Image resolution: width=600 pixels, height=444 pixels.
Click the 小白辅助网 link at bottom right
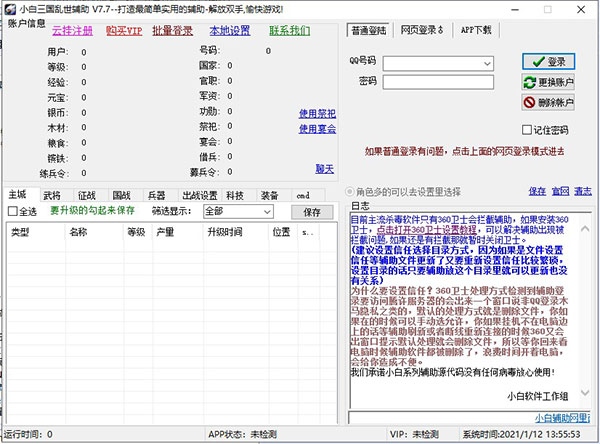562,418
